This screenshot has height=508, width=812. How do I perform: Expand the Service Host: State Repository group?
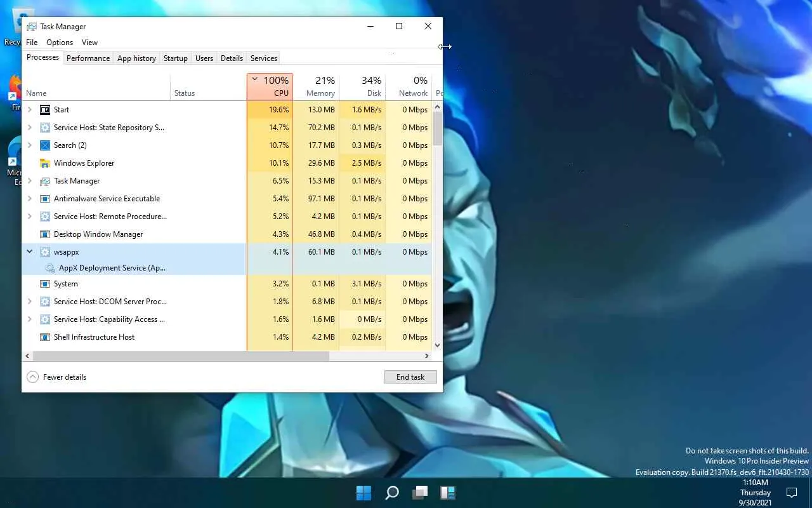coord(29,128)
